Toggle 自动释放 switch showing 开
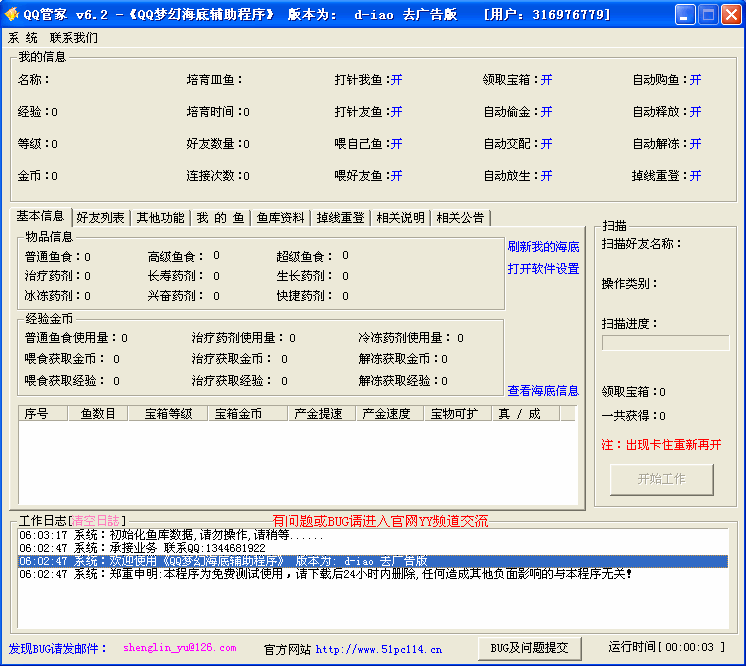 pos(696,112)
